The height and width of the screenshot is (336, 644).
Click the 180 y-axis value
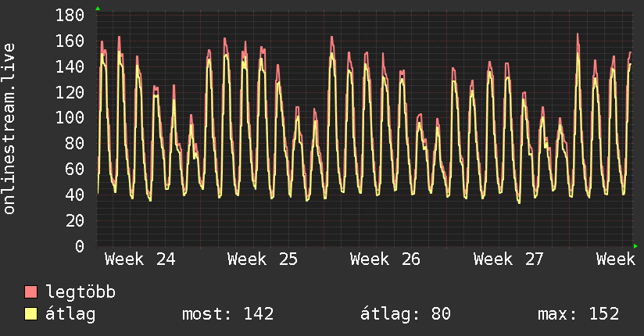[x=70, y=15]
